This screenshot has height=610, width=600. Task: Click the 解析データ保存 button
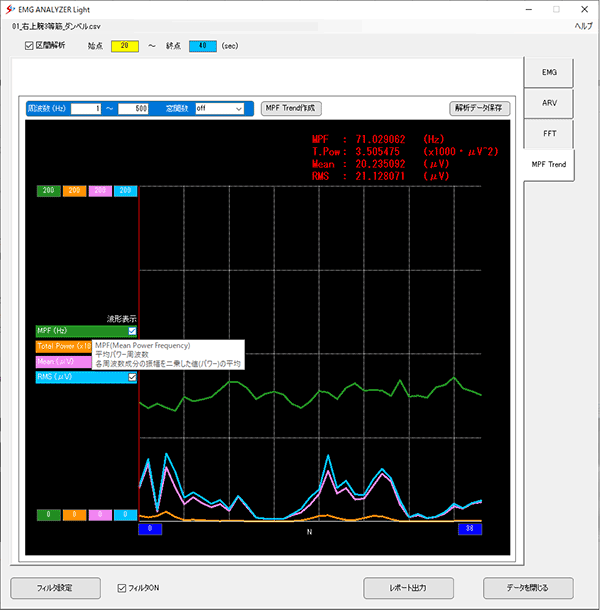[479, 108]
